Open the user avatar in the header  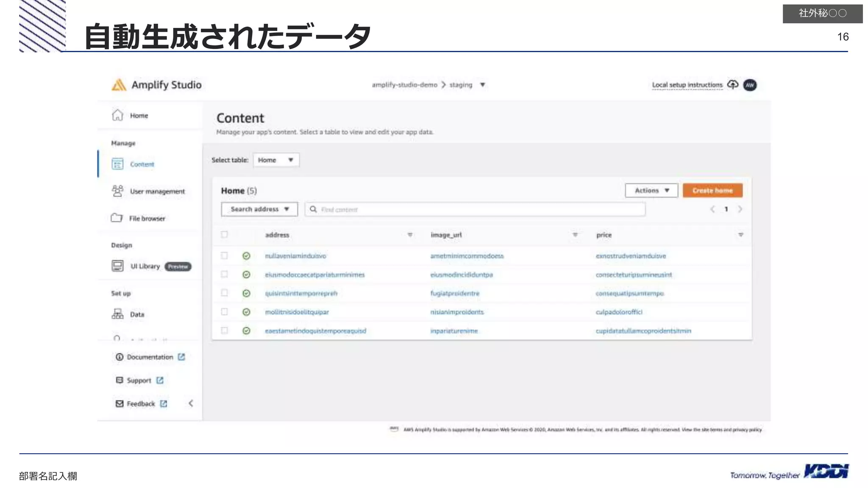tap(750, 85)
